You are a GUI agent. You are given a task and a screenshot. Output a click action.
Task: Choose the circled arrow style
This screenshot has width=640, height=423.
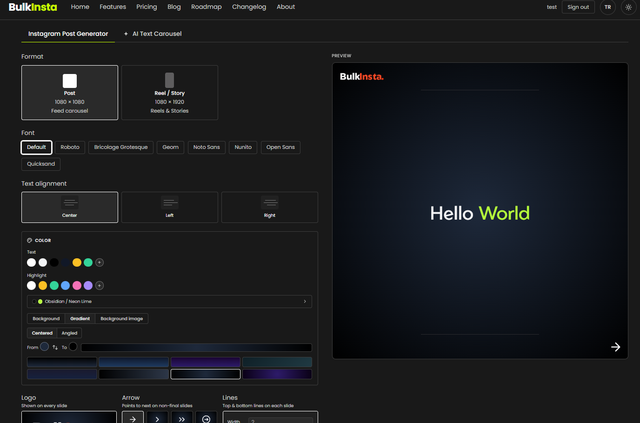[x=206, y=417]
